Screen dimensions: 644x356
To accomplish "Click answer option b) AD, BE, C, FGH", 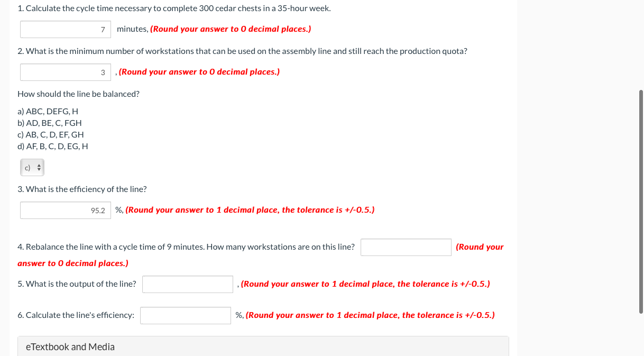I will (49, 123).
